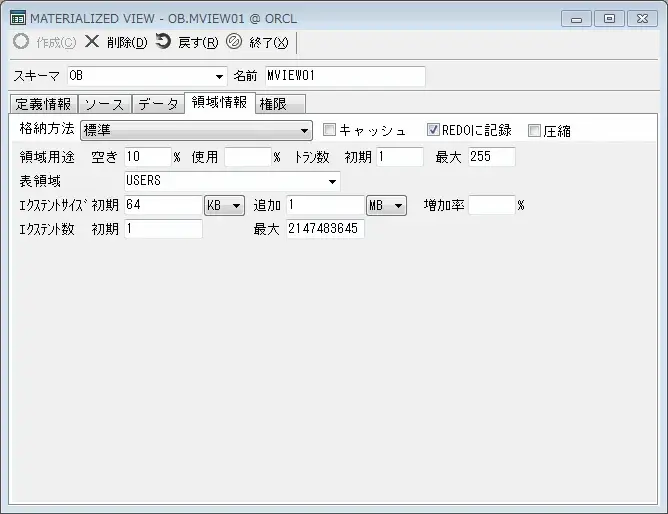Screen dimensions: 668x514
Task: Click the empty 使用 percent field
Action: [x=248, y=157]
